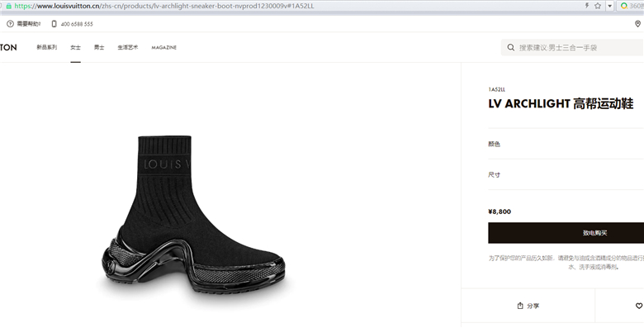
Task: Click the green padlock security icon
Action: 8,6
